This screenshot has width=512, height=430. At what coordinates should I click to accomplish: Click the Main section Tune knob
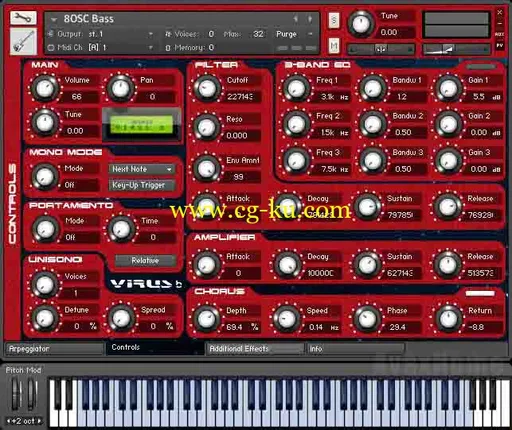coord(45,123)
